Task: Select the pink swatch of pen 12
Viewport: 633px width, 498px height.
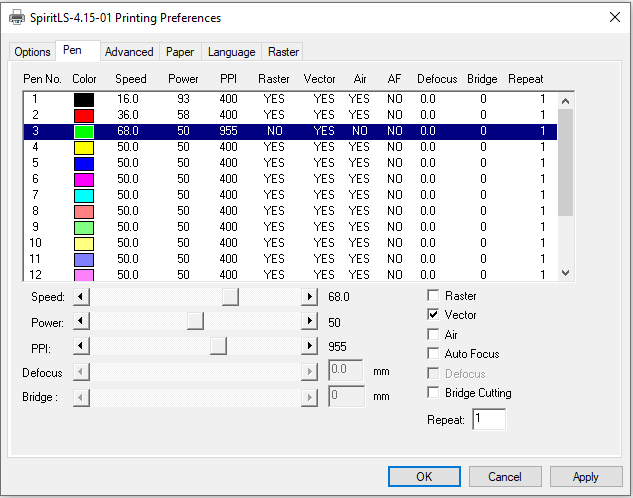Action: pyautogui.click(x=84, y=275)
